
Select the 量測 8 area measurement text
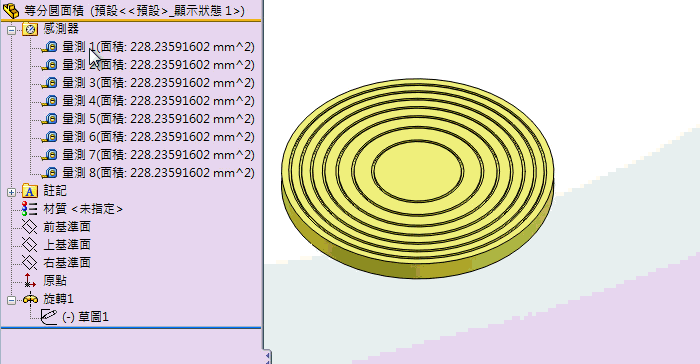click(158, 172)
